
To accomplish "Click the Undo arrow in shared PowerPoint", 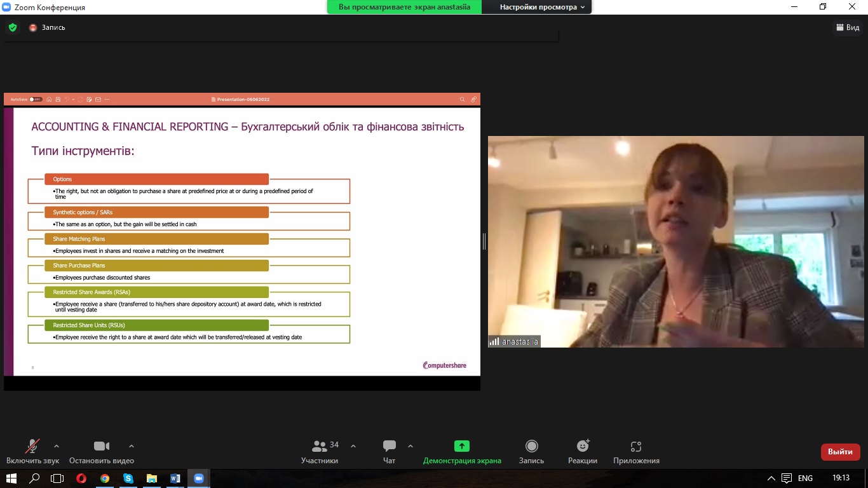I will (x=66, y=99).
